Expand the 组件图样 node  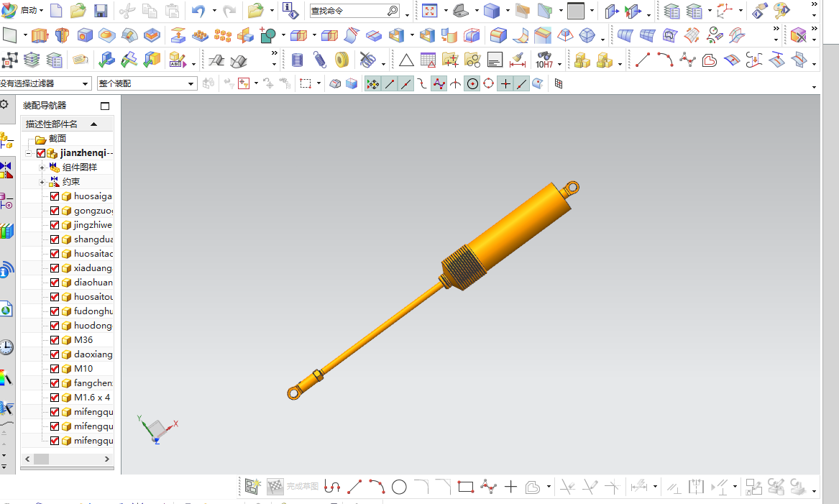42,168
